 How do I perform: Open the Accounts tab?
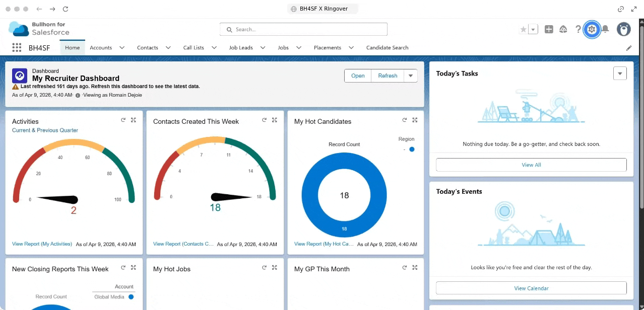(101, 48)
